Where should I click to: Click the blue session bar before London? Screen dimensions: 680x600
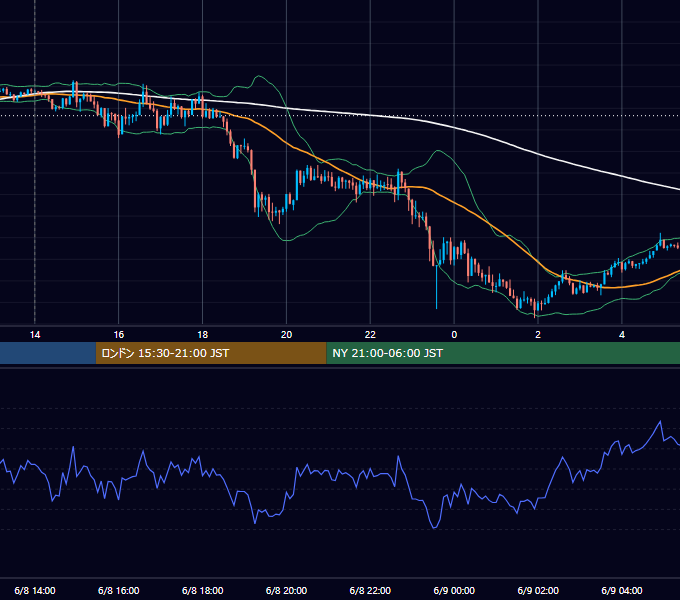pos(48,353)
